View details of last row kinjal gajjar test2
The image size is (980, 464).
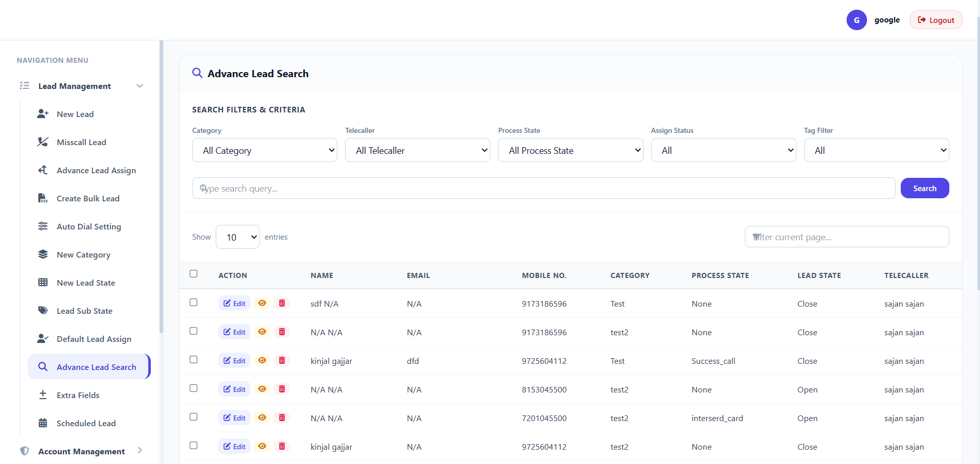point(262,446)
